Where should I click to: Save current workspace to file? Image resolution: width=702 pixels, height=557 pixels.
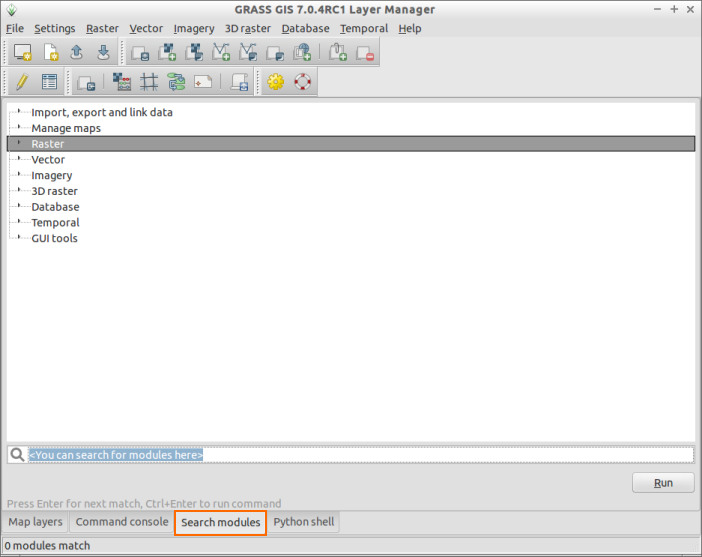click(103, 52)
